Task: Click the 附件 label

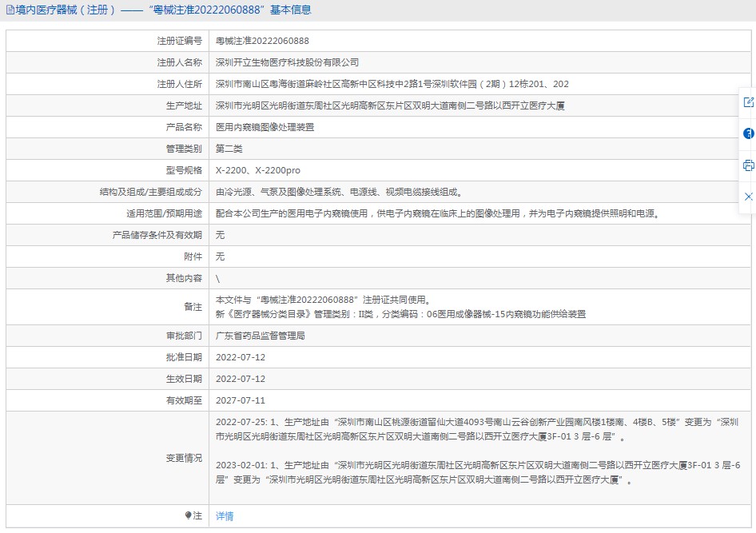Action: click(x=193, y=257)
